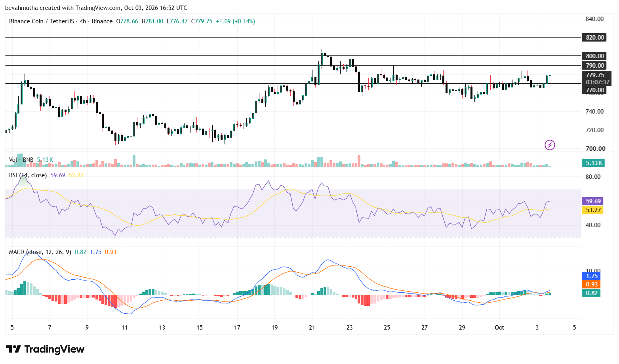Click the 740.00 price axis label
The image size is (619, 364).
pyautogui.click(x=595, y=112)
